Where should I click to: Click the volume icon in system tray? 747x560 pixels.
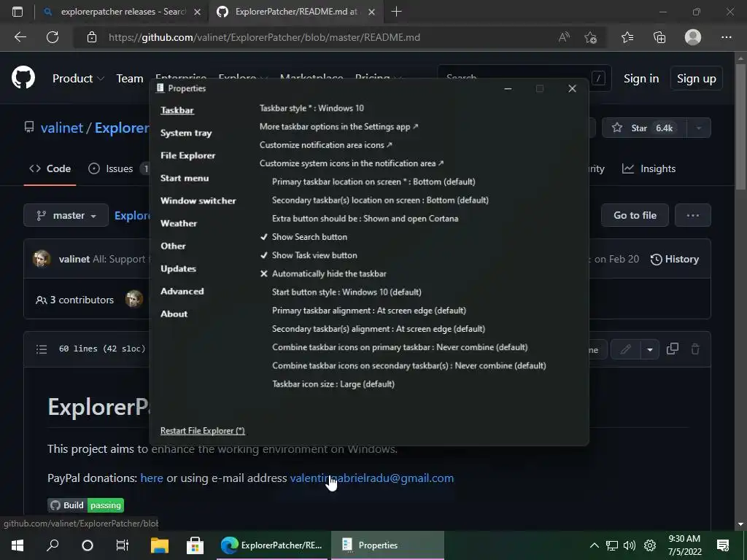(630, 545)
